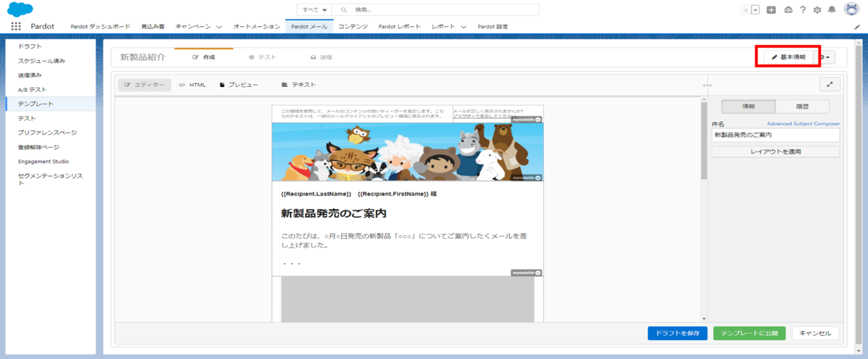Open repeatable menu on the banner image
This screenshot has height=359, width=868.
click(x=527, y=177)
